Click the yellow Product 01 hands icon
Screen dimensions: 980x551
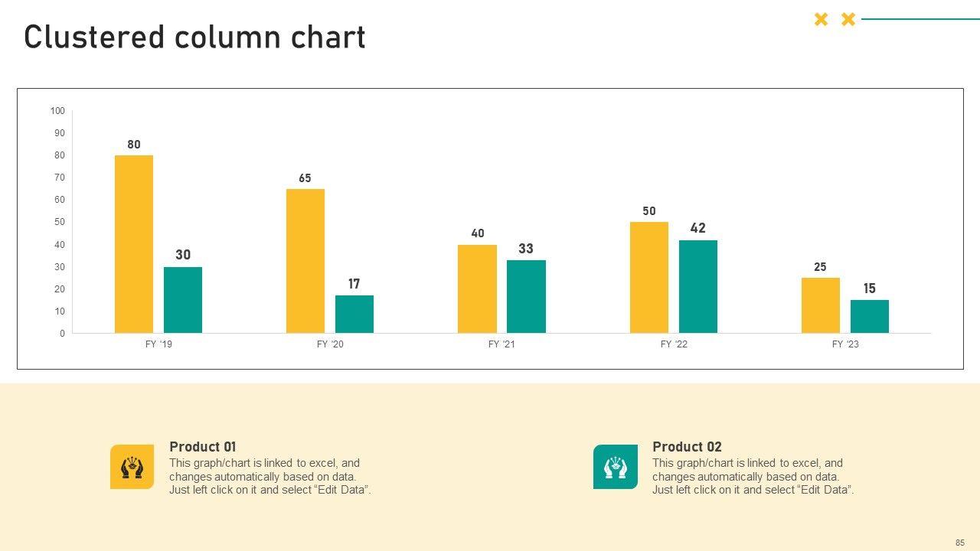[x=132, y=467]
